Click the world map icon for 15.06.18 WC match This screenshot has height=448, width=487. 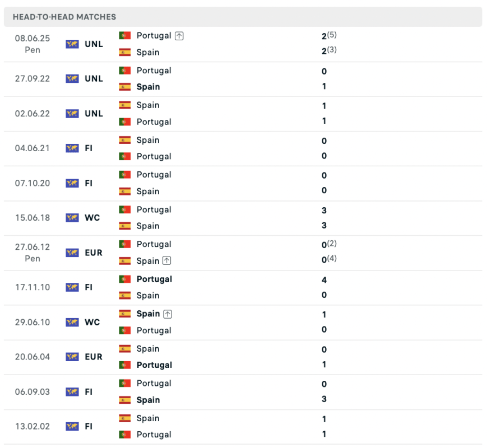point(72,218)
